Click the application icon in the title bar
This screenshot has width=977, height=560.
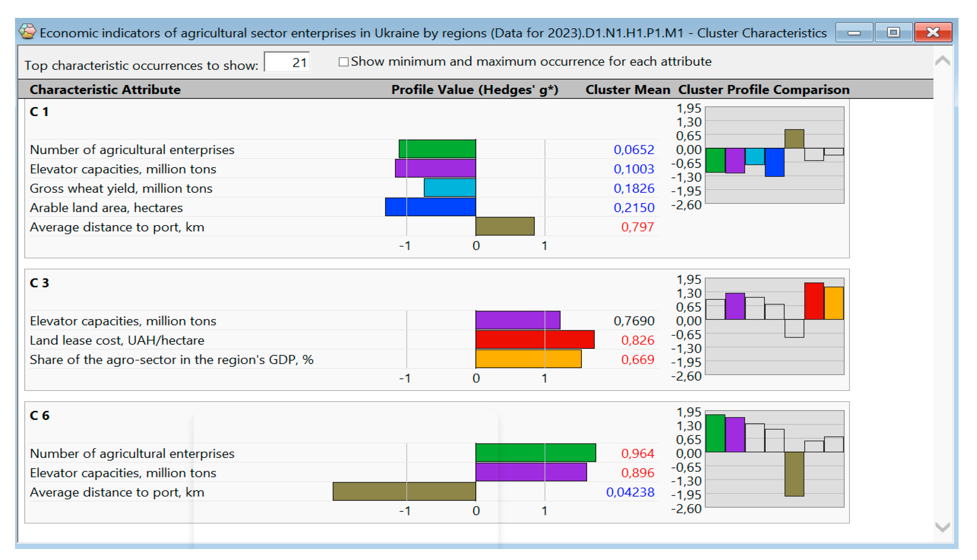[x=27, y=32]
